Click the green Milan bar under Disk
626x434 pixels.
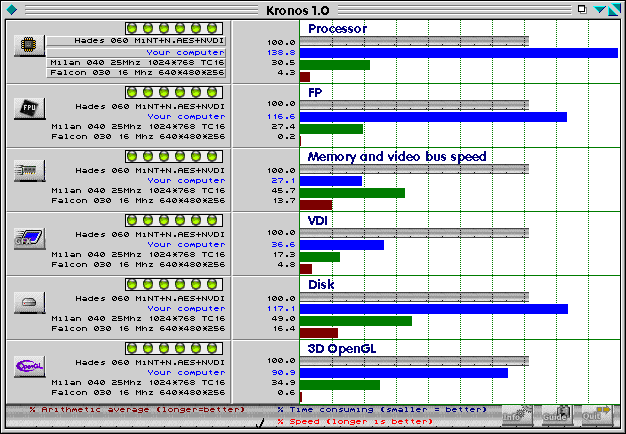pyautogui.click(x=355, y=321)
